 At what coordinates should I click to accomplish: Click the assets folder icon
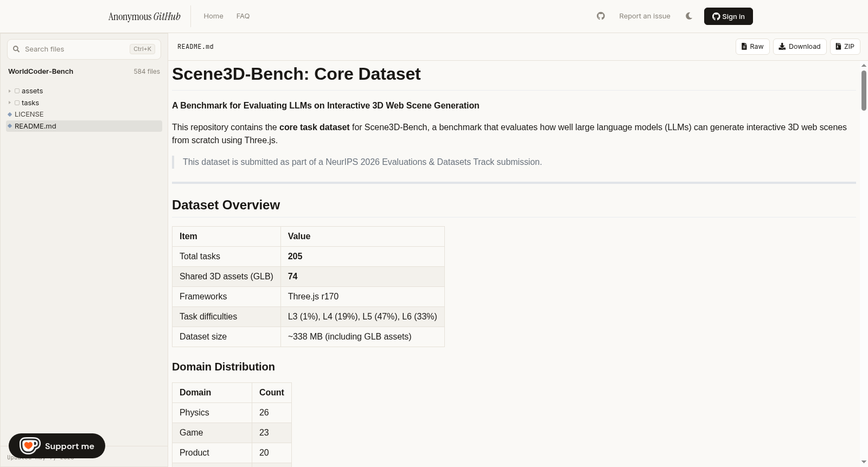point(17,91)
